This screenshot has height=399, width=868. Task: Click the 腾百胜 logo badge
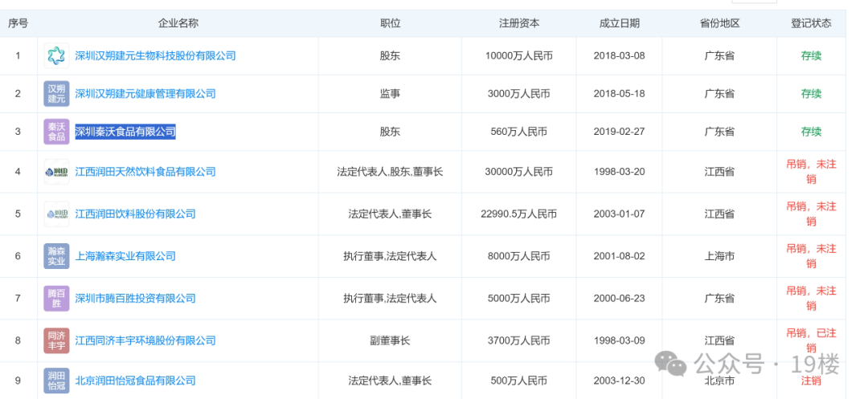tap(56, 299)
